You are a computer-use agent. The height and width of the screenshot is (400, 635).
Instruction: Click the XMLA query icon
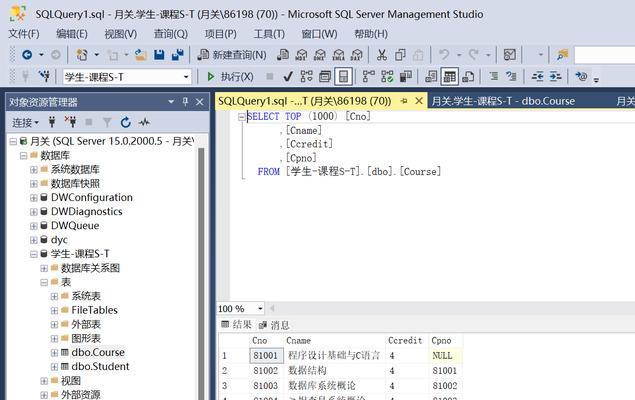(338, 55)
